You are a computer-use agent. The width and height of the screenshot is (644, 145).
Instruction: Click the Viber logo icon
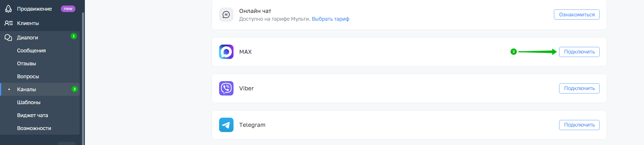click(226, 88)
